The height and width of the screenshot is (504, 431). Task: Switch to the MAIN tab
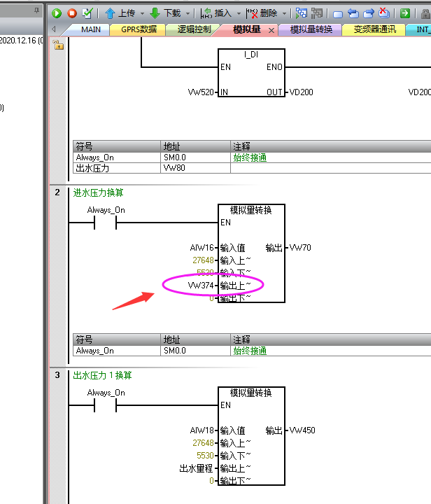point(91,29)
